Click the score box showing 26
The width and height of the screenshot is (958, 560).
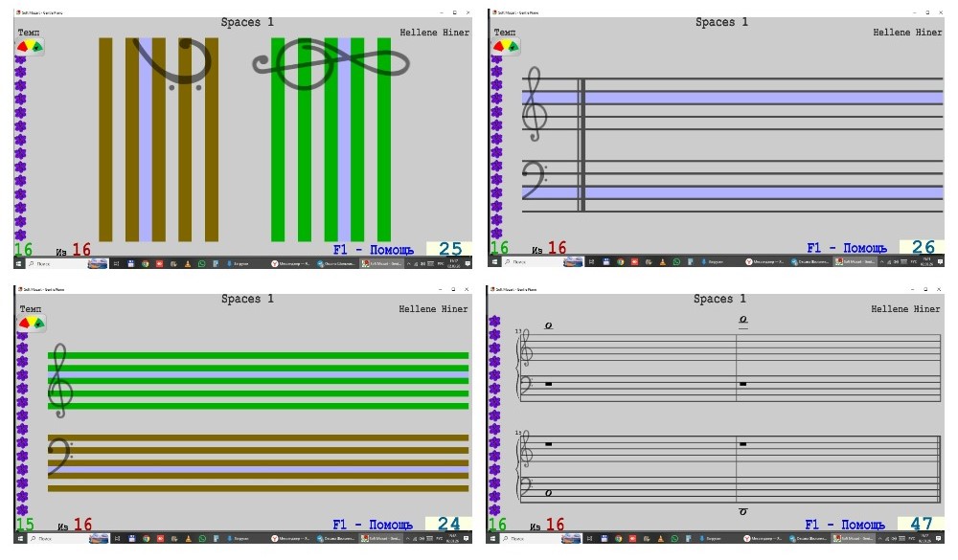(x=922, y=248)
